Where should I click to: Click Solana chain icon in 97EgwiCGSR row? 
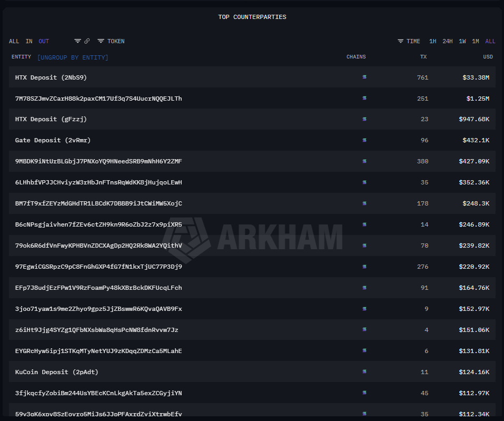[x=364, y=266]
